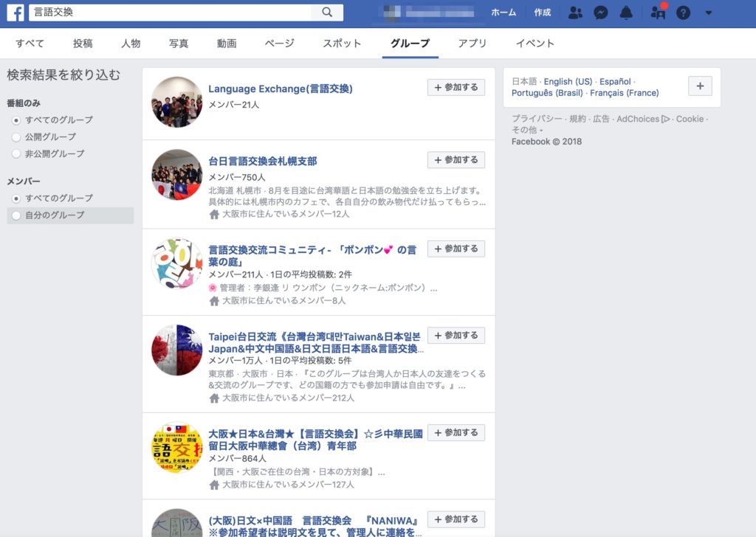Open Language Exchange group photo thumbnail
This screenshot has width=756, height=537.
[177, 102]
